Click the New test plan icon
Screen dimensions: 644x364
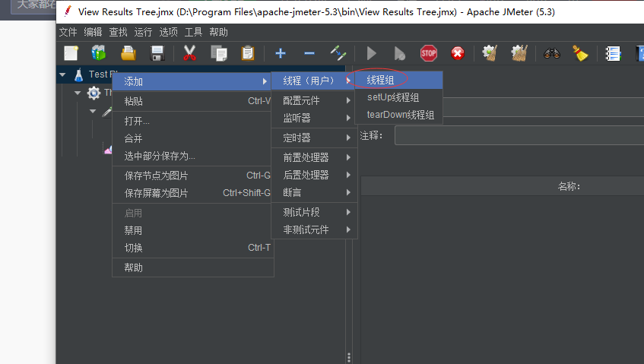tap(71, 53)
